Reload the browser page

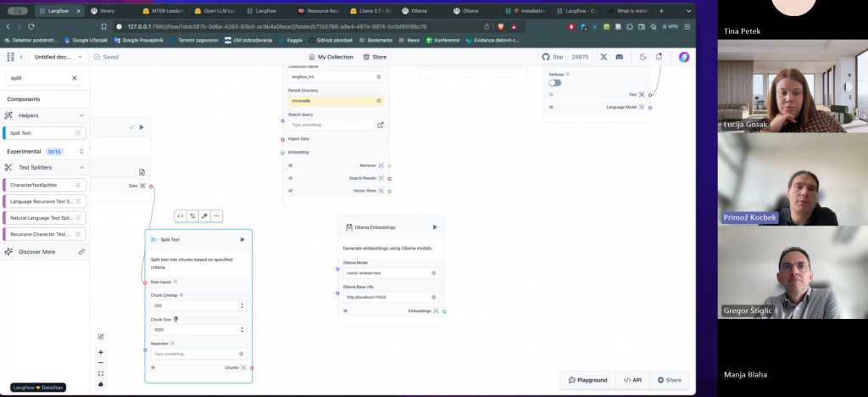click(x=31, y=26)
